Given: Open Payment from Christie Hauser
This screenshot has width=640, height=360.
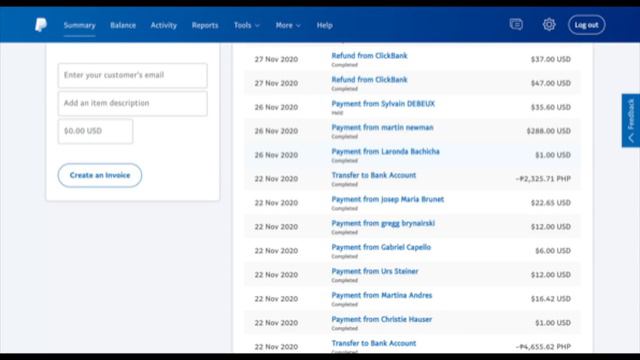Looking at the screenshot, I should click(382, 319).
